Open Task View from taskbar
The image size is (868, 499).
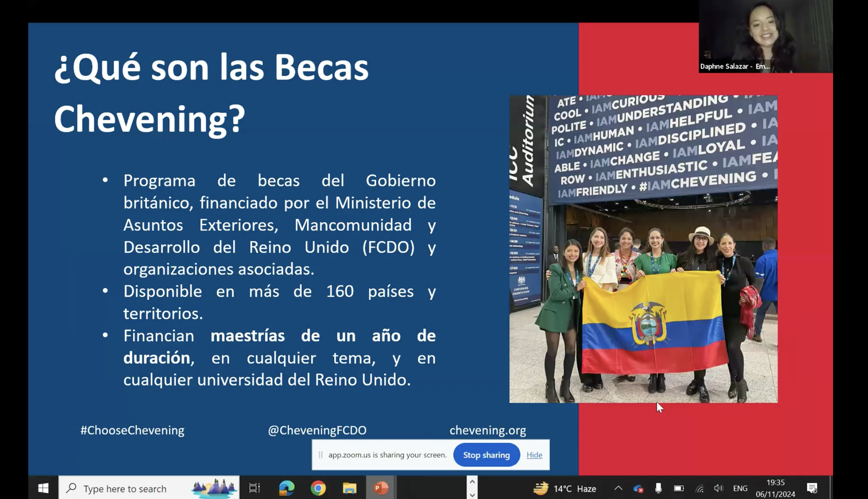254,488
